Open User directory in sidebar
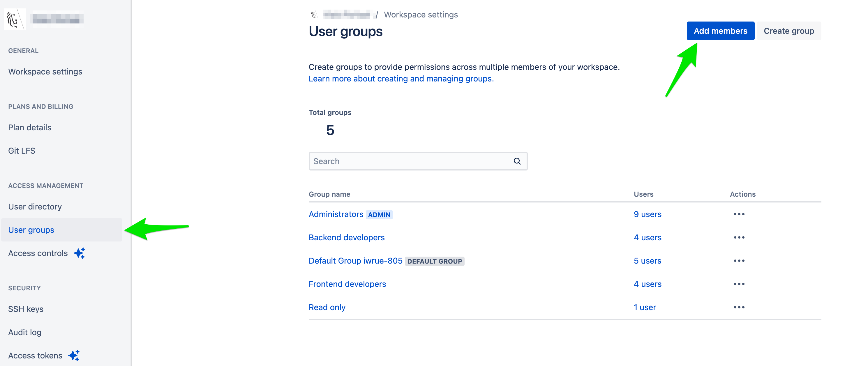Viewport: 868px width, 366px height. [x=35, y=206]
